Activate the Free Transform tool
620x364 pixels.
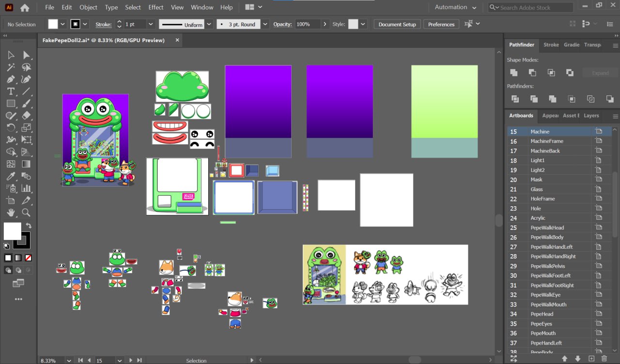coord(27,140)
